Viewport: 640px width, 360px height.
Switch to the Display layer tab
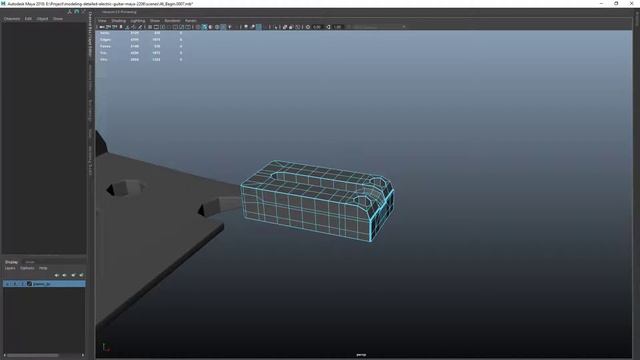pyautogui.click(x=11, y=262)
